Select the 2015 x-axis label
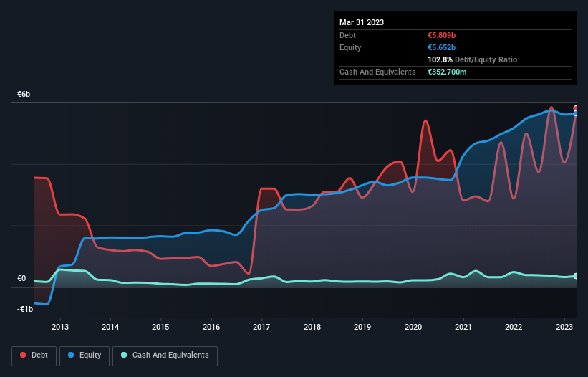This screenshot has height=377, width=588. click(160, 327)
